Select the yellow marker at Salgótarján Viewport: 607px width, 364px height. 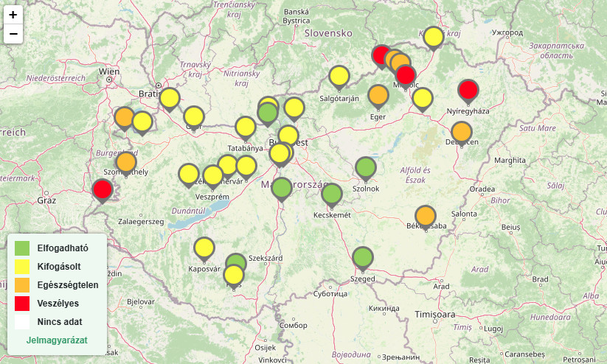click(x=339, y=76)
